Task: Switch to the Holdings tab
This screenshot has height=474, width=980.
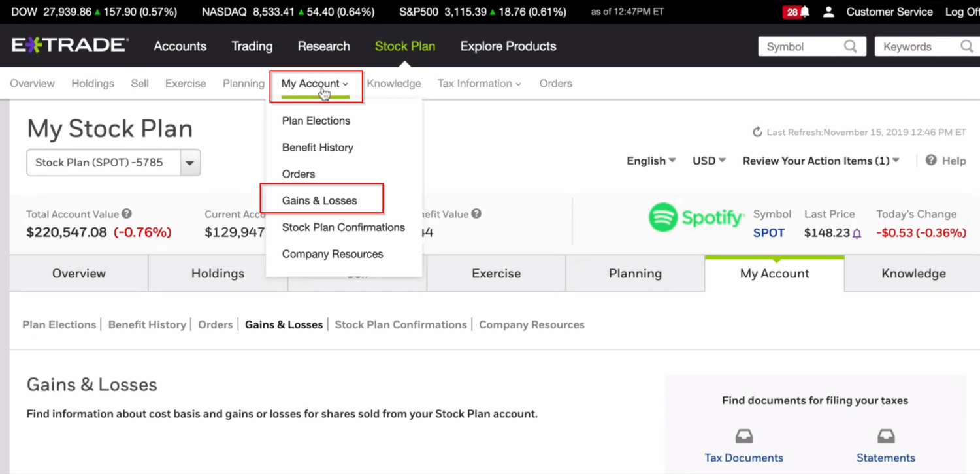Action: [218, 273]
